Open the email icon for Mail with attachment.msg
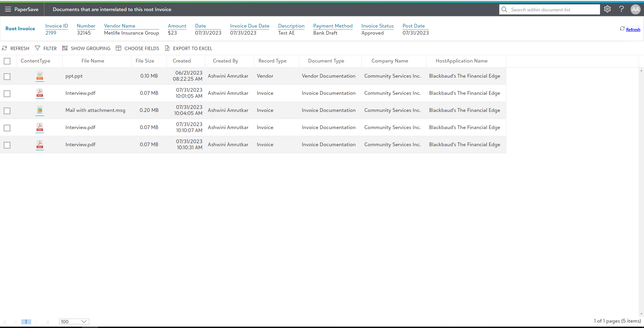The width and height of the screenshot is (644, 328). (x=40, y=111)
